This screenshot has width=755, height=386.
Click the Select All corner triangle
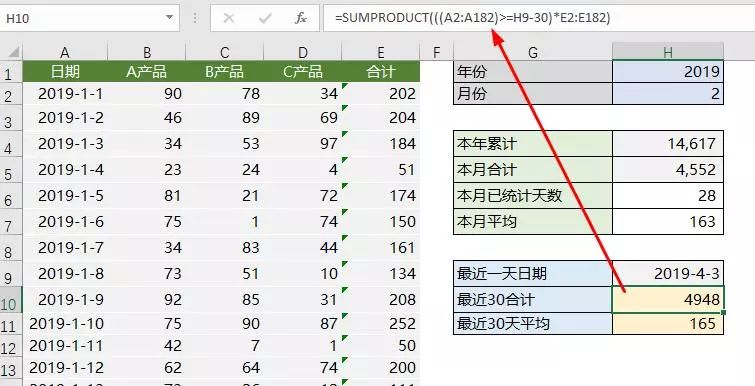pyautogui.click(x=13, y=51)
